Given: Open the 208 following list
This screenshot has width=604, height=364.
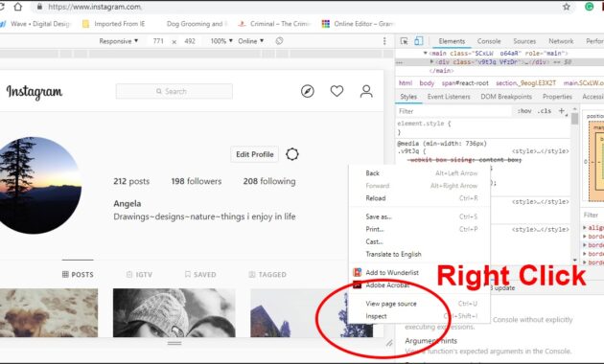Looking at the screenshot, I should point(269,181).
